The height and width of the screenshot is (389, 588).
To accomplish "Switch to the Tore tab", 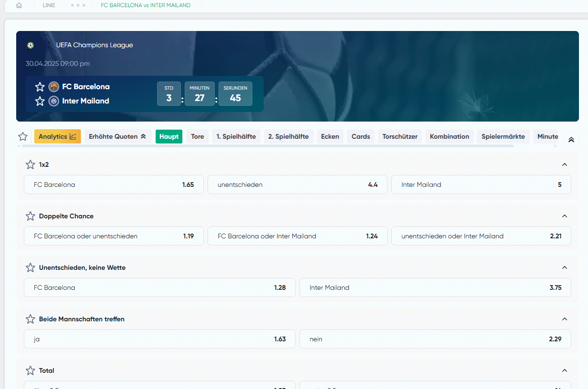I will (x=198, y=136).
